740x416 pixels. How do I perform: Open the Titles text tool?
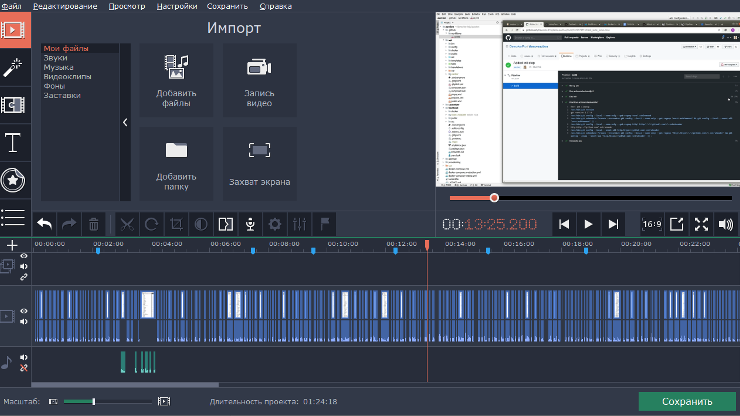click(x=14, y=143)
